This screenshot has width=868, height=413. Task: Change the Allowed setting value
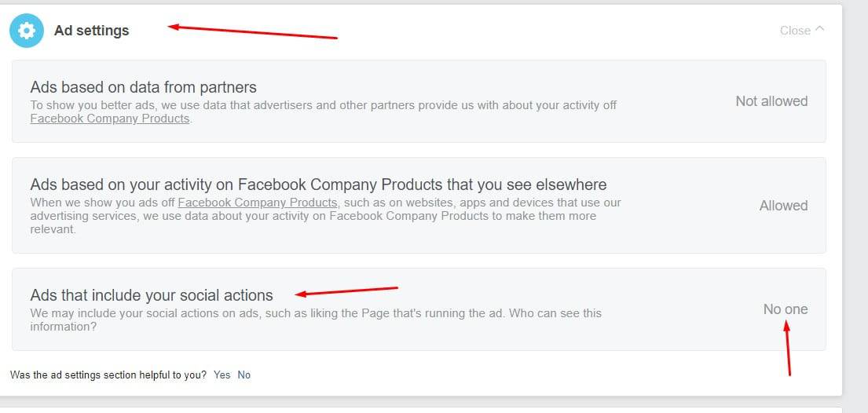coord(782,206)
